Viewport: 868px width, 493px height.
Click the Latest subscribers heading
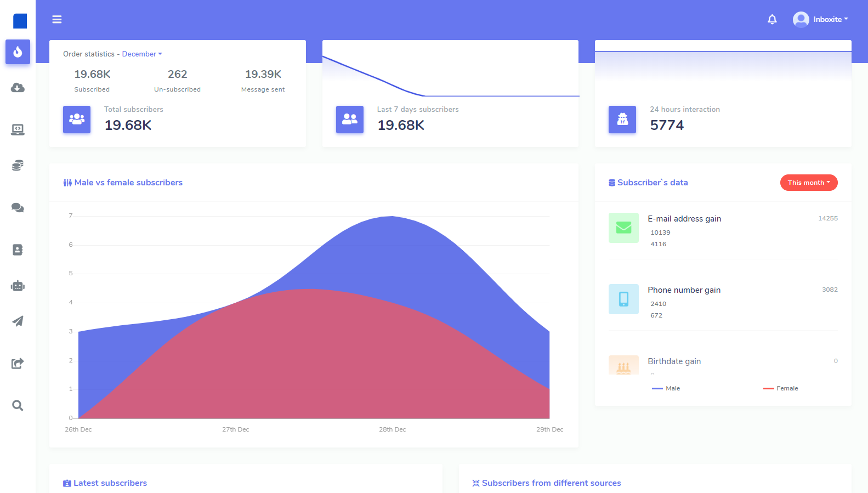coord(105,483)
